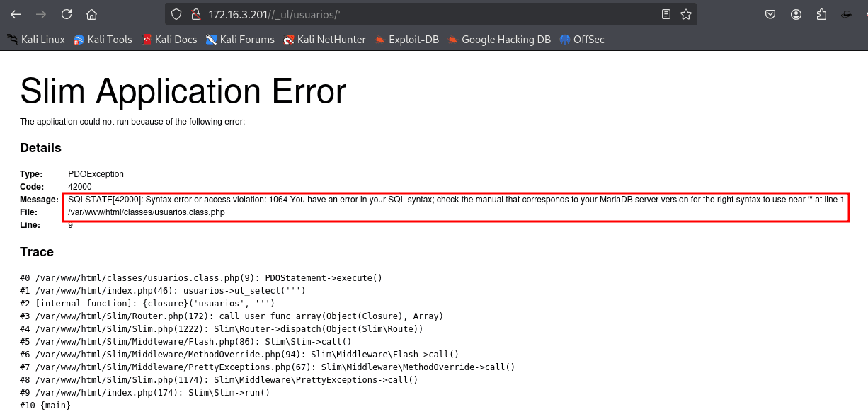Click the browser back arrow
Image resolution: width=868 pixels, height=419 pixels.
click(16, 14)
